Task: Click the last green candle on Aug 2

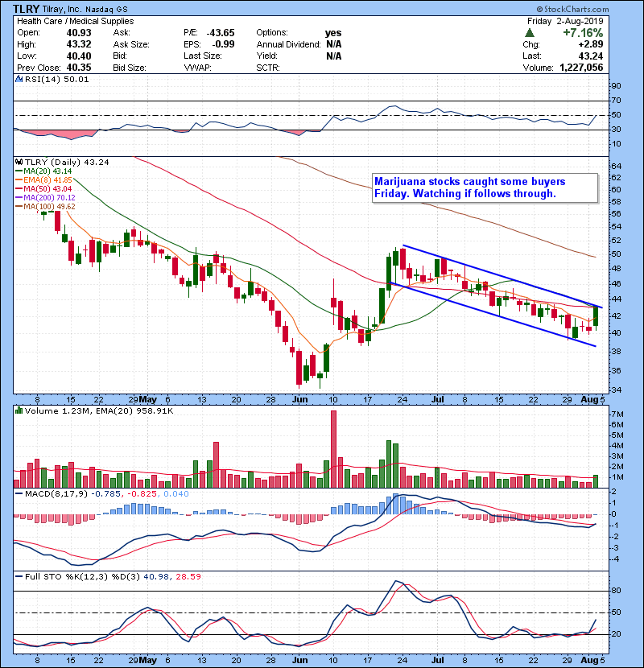Action: pos(596,316)
